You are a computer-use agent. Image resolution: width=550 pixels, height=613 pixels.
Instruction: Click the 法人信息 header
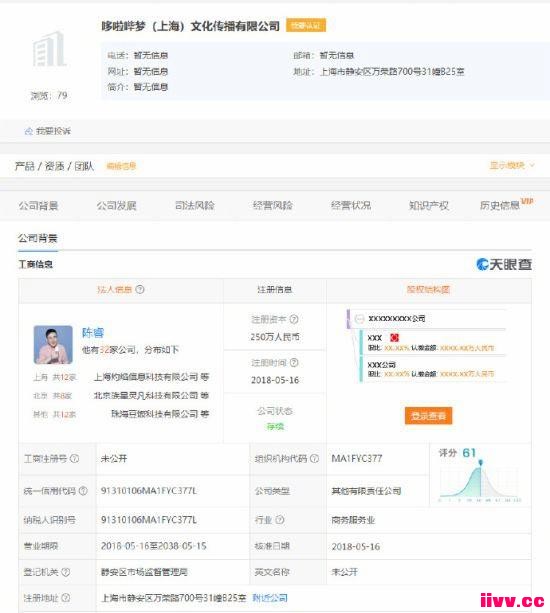(114, 290)
